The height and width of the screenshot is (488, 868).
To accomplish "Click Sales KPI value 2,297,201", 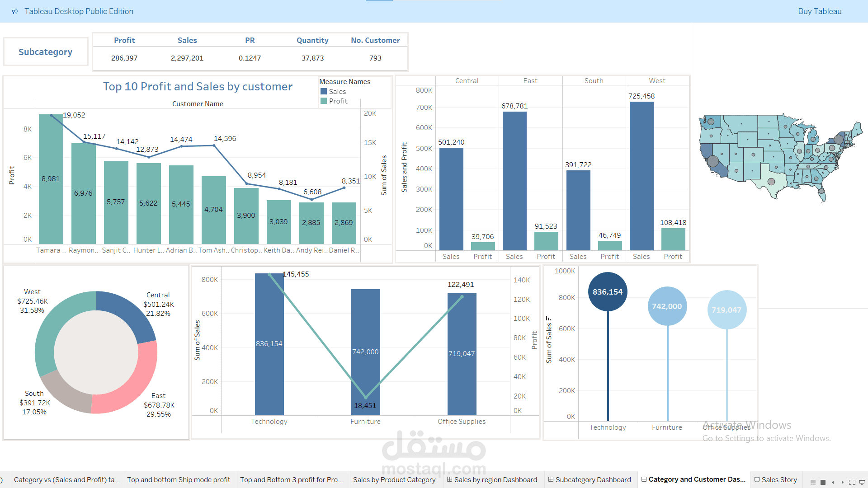I will coord(187,58).
